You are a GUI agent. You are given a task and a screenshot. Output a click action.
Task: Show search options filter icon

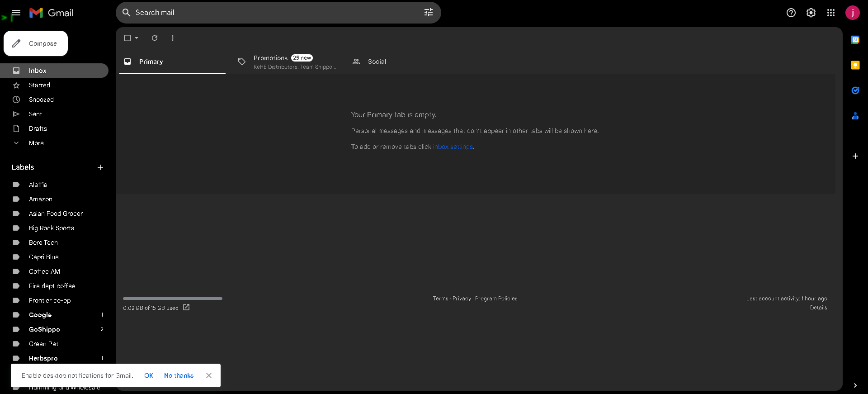coord(429,13)
